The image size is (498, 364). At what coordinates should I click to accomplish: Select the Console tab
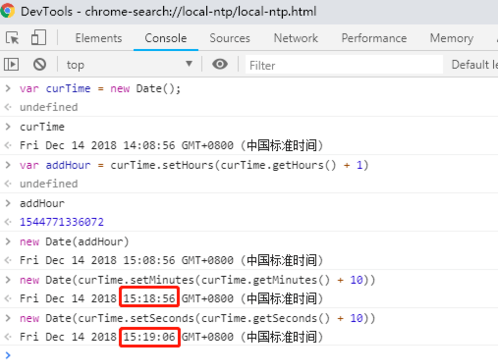coord(166,38)
